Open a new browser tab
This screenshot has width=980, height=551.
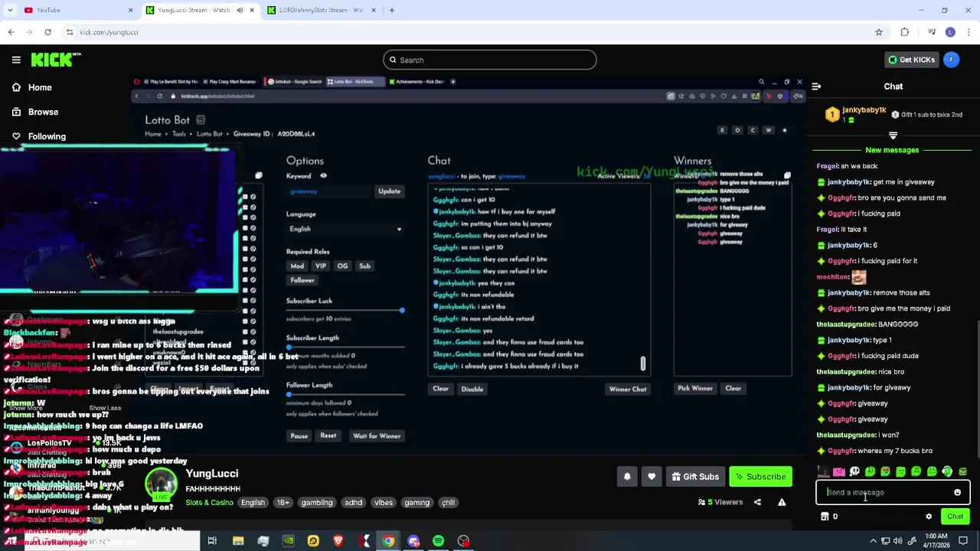click(391, 10)
